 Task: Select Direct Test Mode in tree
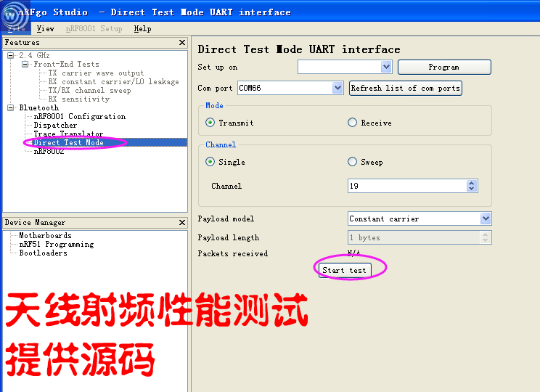[68, 142]
